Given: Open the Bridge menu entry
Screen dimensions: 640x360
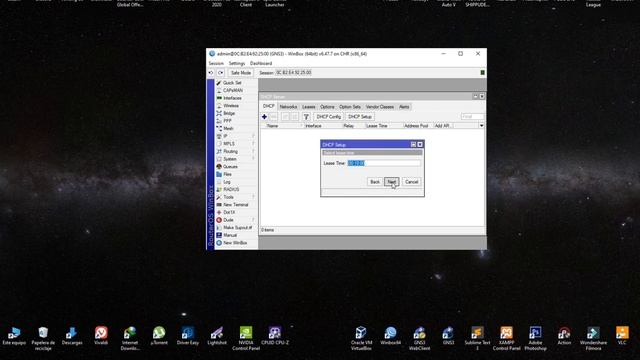Looking at the screenshot, I should (x=229, y=113).
